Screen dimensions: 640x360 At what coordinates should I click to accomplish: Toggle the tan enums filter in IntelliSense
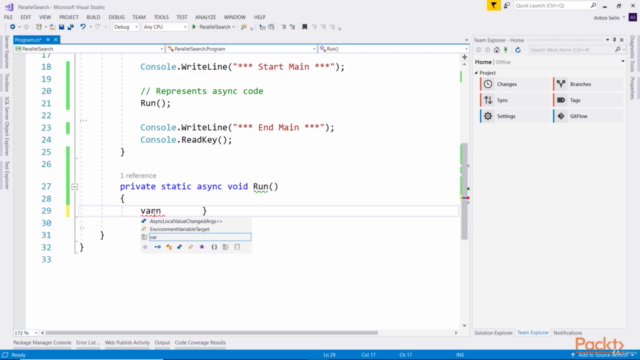click(191, 247)
